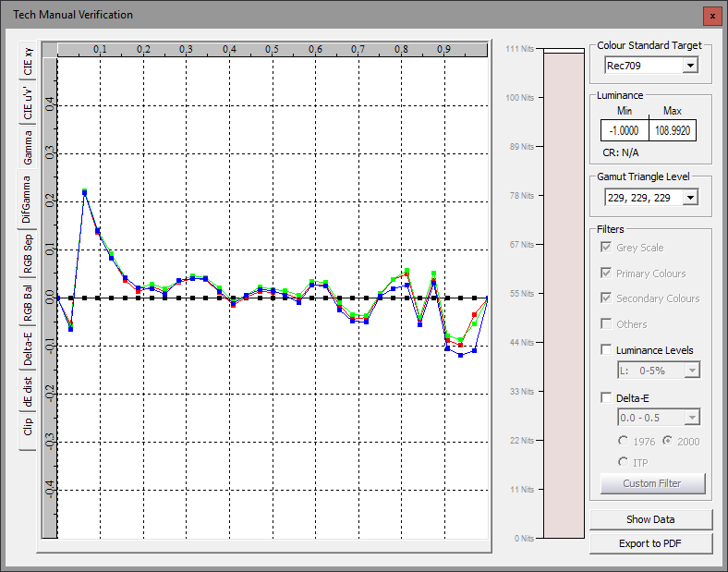The width and height of the screenshot is (728, 572).
Task: Enable the Delta-E filter checkbox
Action: point(606,398)
